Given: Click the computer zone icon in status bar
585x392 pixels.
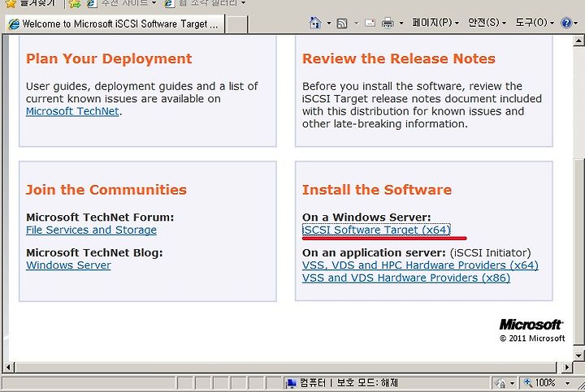Looking at the screenshot, I should pos(291,383).
